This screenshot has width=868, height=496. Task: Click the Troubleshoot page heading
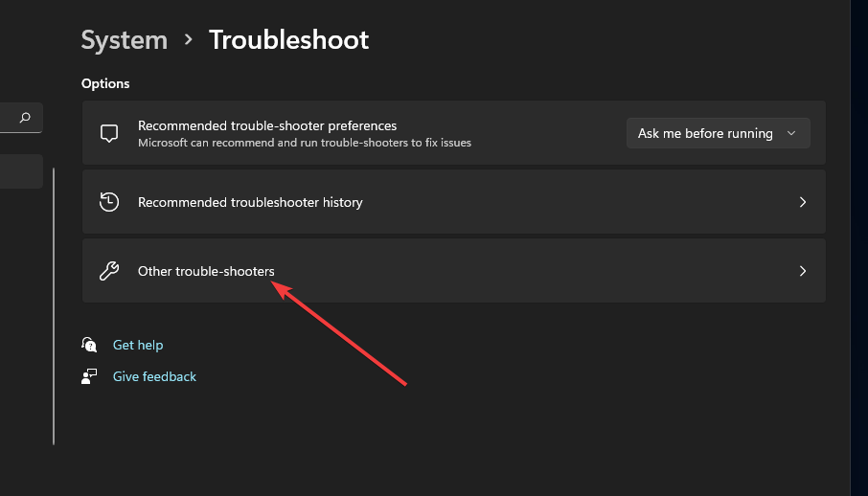pyautogui.click(x=288, y=39)
